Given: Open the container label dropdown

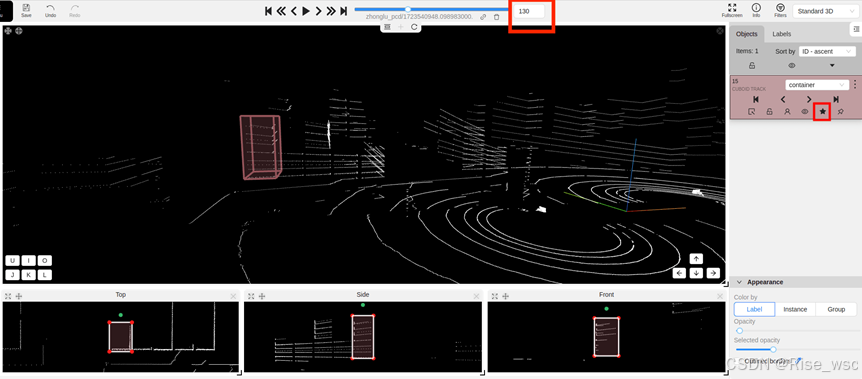Looking at the screenshot, I should click(816, 85).
